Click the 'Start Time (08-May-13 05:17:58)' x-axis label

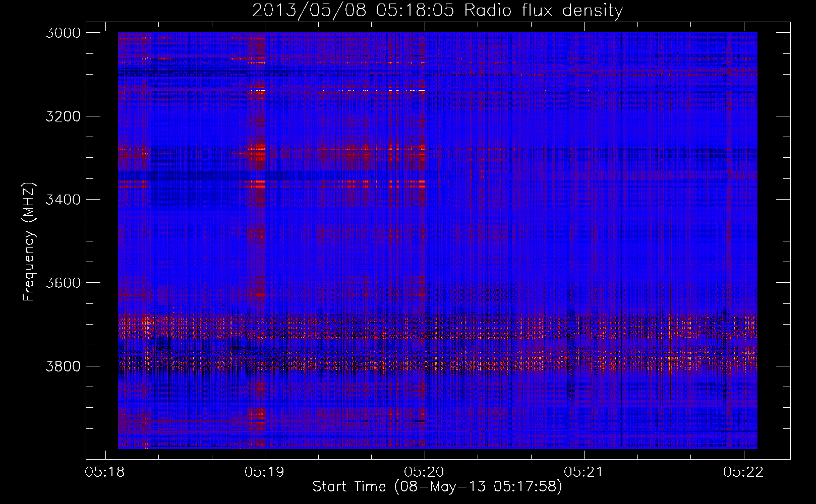(x=437, y=487)
